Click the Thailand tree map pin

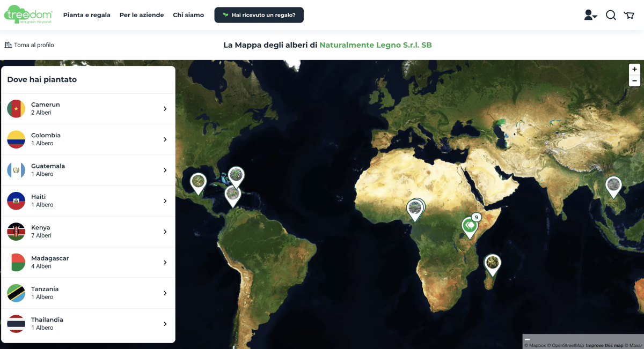[613, 186]
